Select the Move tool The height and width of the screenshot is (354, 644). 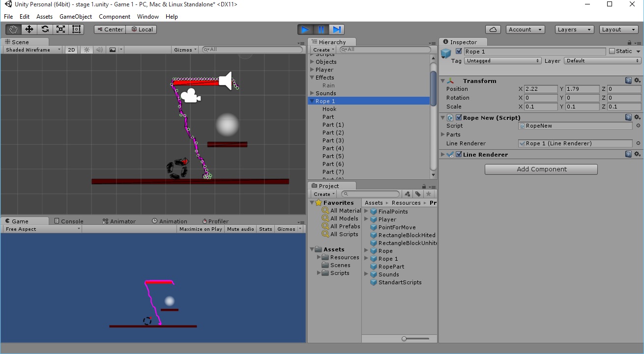(x=29, y=29)
